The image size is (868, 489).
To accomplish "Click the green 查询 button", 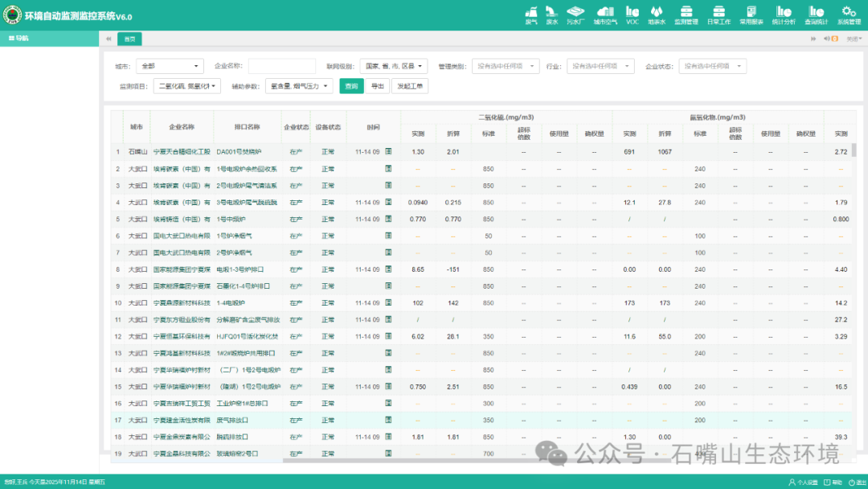I will click(x=351, y=86).
